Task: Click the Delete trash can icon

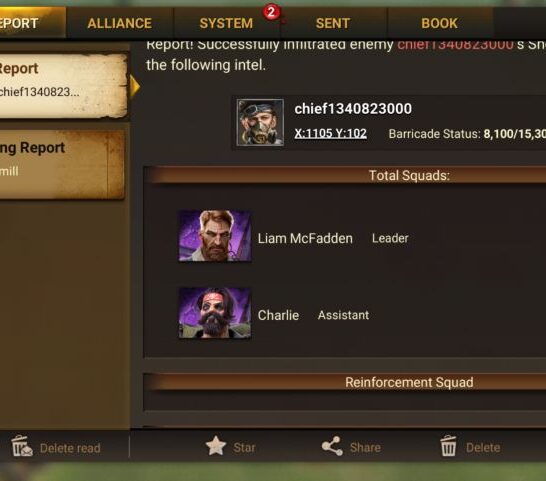Action: click(448, 446)
